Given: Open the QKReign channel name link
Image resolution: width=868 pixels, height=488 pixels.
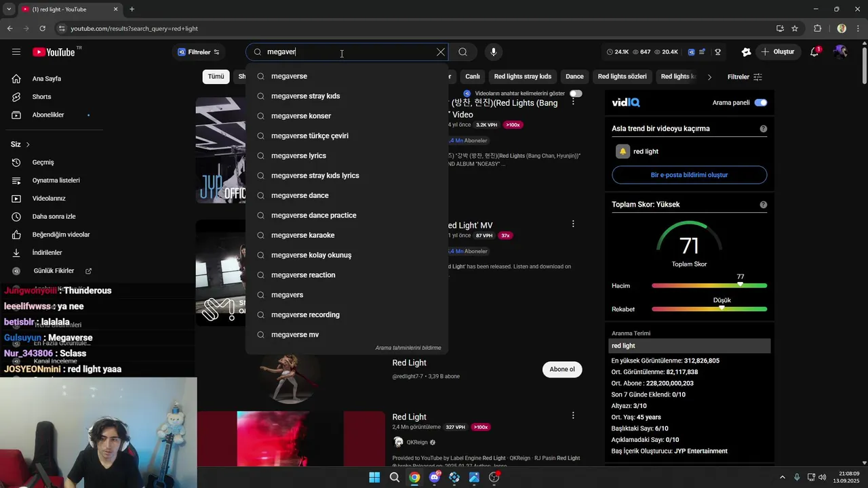Looking at the screenshot, I should tap(417, 443).
